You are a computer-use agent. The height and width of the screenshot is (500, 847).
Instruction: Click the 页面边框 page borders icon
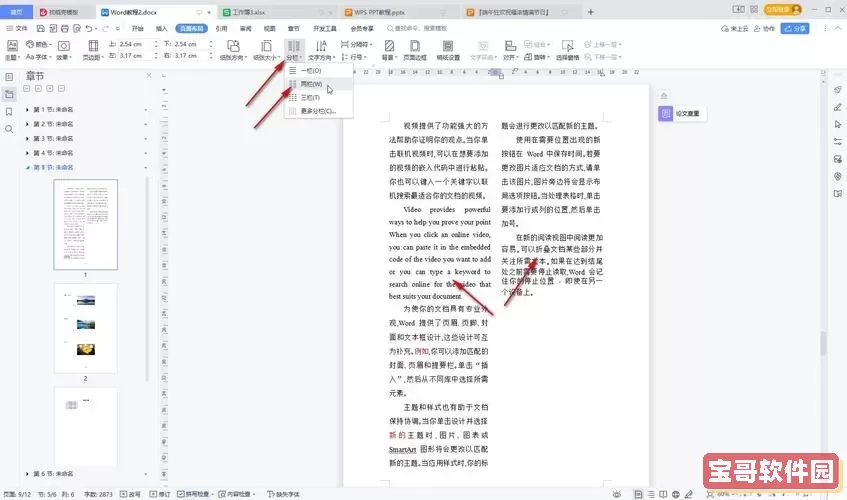(x=415, y=50)
